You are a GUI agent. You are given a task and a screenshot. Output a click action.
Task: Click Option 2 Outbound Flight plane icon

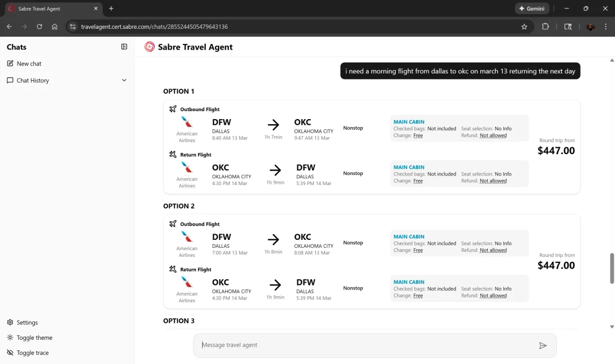click(173, 223)
